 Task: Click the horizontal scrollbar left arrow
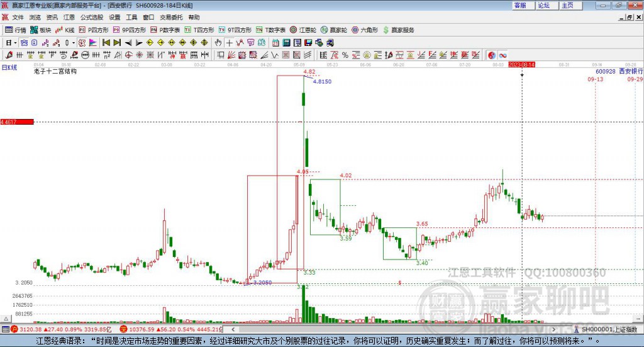(233, 329)
